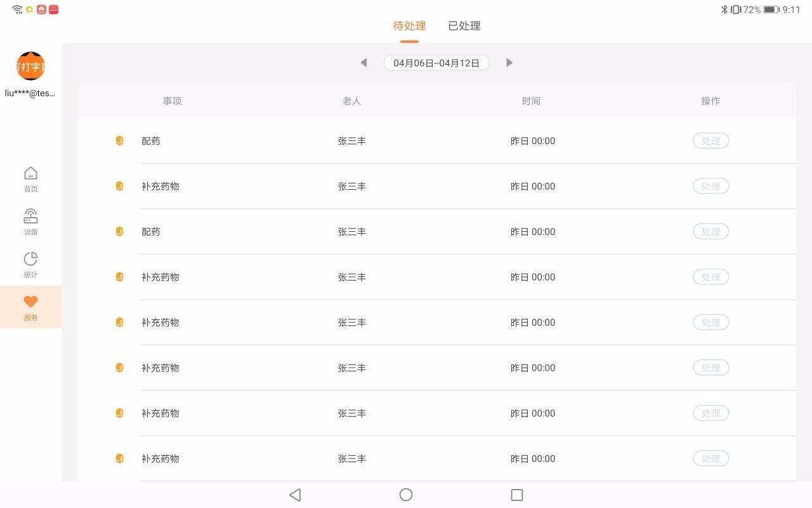
Task: Tap the 操作 column header
Action: (x=710, y=101)
